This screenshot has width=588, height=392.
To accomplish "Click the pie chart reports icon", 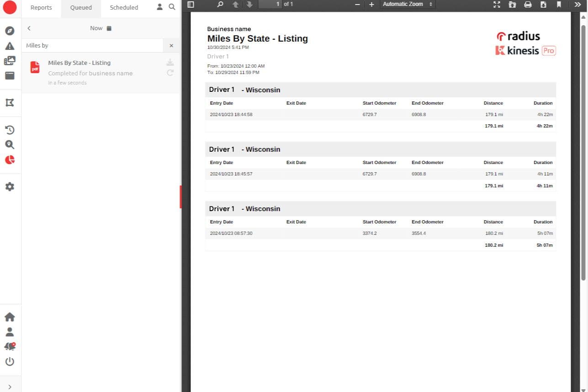I will 10,160.
